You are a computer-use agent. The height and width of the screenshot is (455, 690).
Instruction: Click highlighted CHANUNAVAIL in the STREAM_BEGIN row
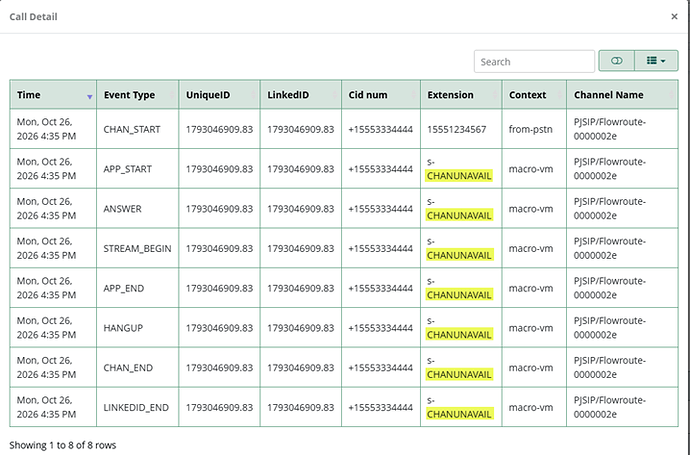(x=459, y=256)
